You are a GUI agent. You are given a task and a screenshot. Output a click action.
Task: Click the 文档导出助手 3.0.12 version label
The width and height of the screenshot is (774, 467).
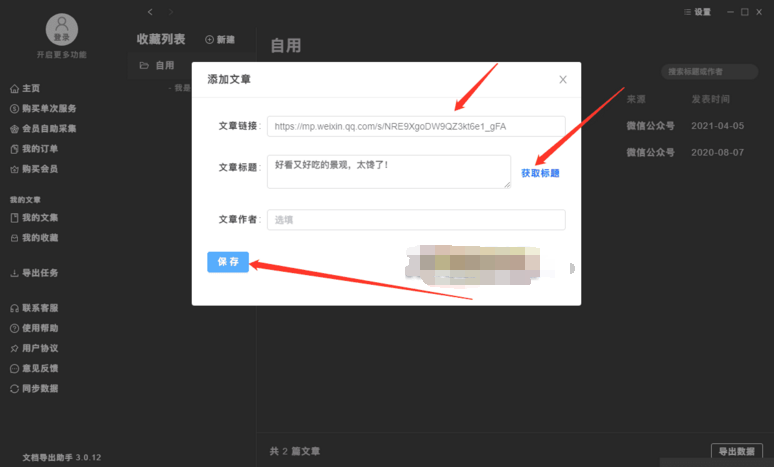(62, 458)
